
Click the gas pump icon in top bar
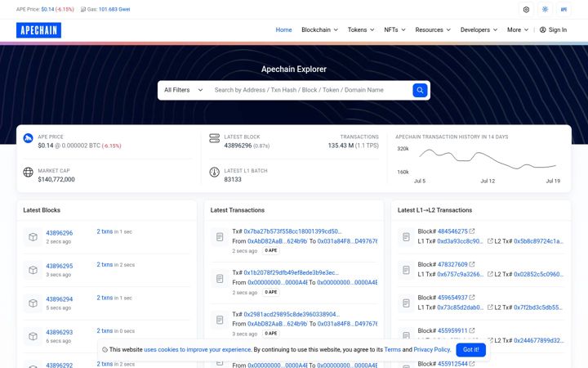click(x=82, y=9)
